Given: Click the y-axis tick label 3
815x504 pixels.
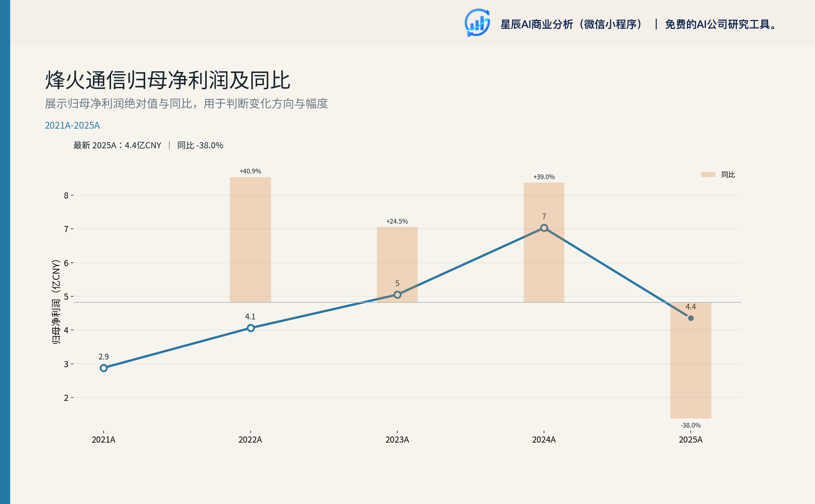Looking at the screenshot, I should [66, 364].
